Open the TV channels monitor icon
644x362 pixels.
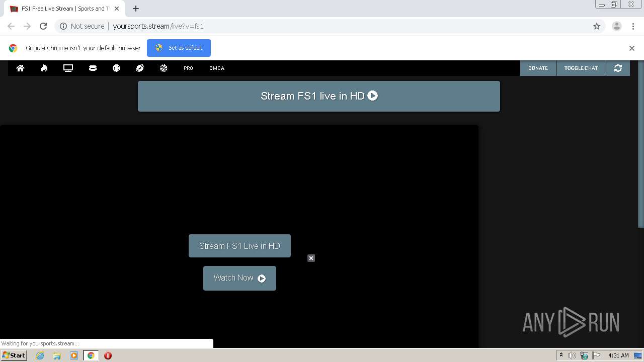click(68, 68)
